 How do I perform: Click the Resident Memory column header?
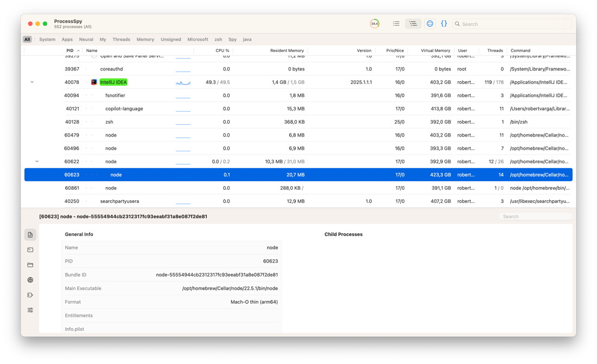[x=287, y=50]
